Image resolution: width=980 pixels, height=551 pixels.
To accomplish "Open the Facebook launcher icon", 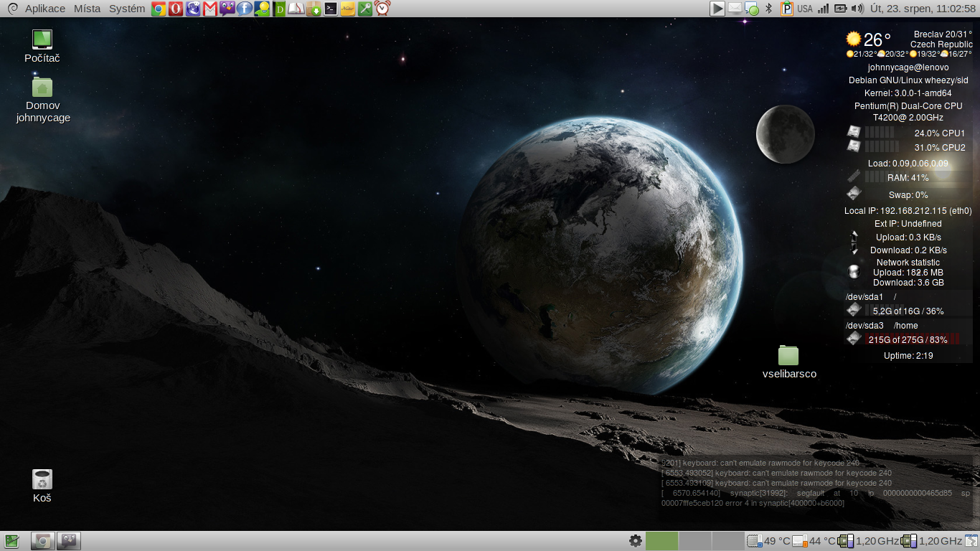I will 245,9.
